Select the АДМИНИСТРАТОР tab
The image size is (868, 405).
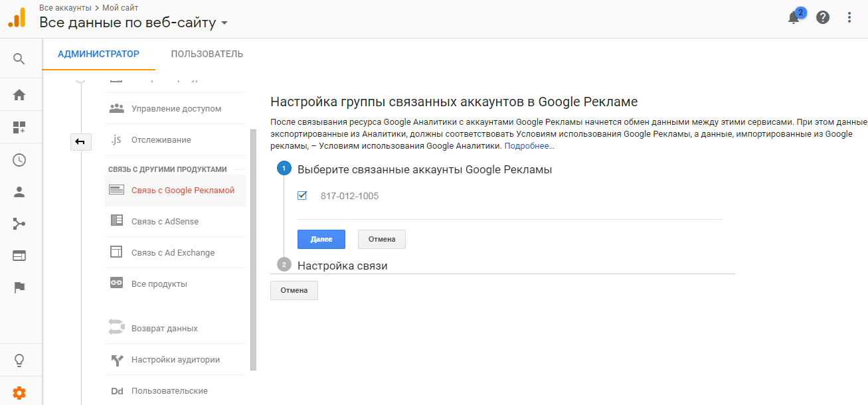[98, 54]
